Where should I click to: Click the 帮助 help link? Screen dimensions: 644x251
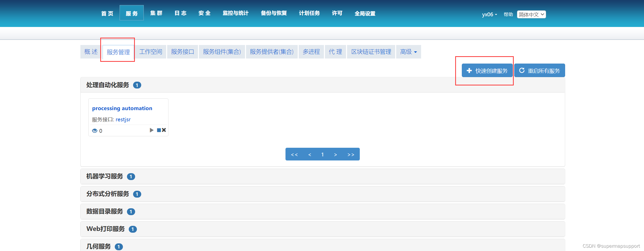pos(508,14)
